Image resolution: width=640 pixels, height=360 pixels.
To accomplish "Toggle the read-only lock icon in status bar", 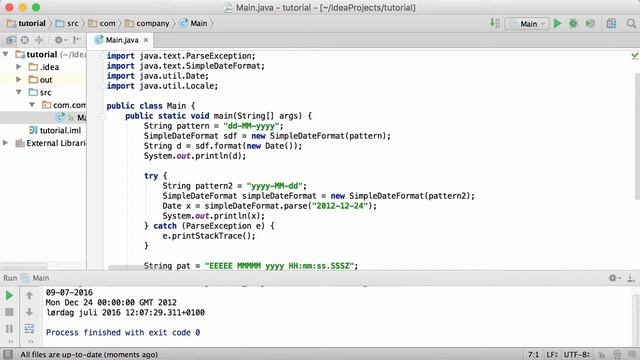I will (x=601, y=355).
